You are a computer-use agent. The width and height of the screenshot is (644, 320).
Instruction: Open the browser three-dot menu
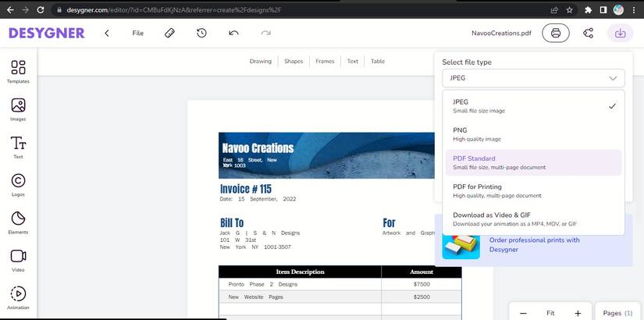pyautogui.click(x=635, y=10)
